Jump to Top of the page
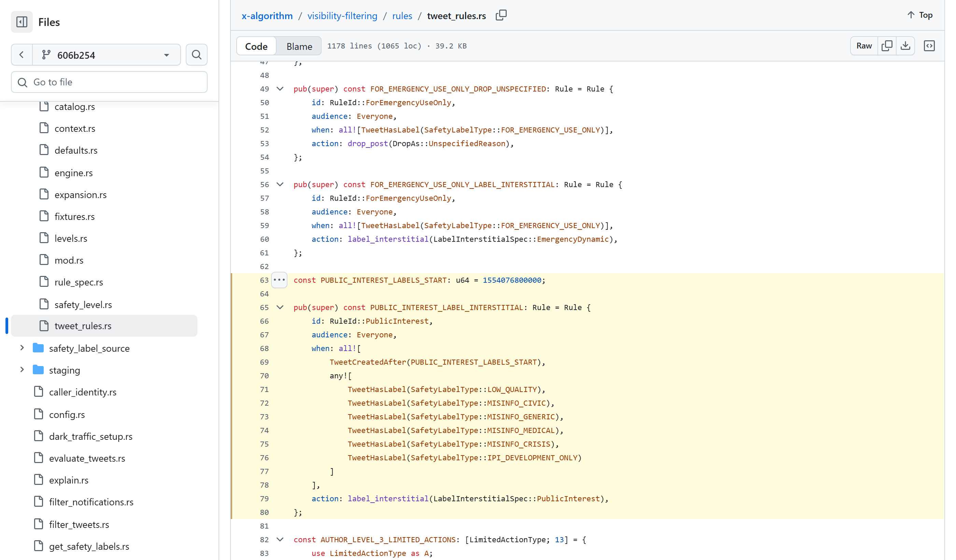This screenshot has width=956, height=560. [919, 15]
